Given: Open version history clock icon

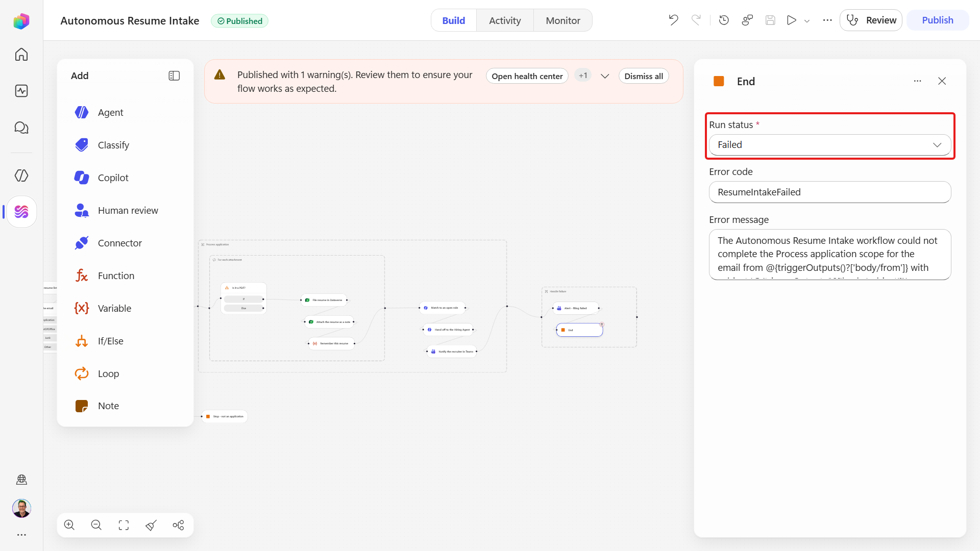Looking at the screenshot, I should click(724, 20).
